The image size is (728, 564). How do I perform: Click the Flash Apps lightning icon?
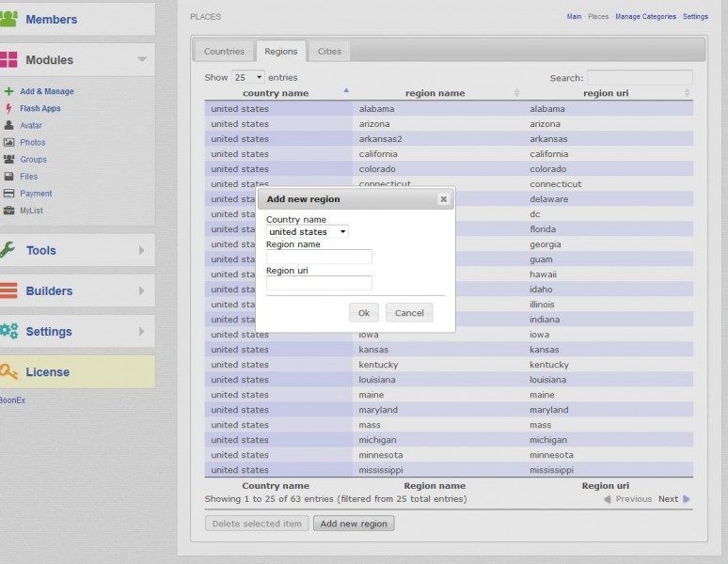(x=8, y=108)
